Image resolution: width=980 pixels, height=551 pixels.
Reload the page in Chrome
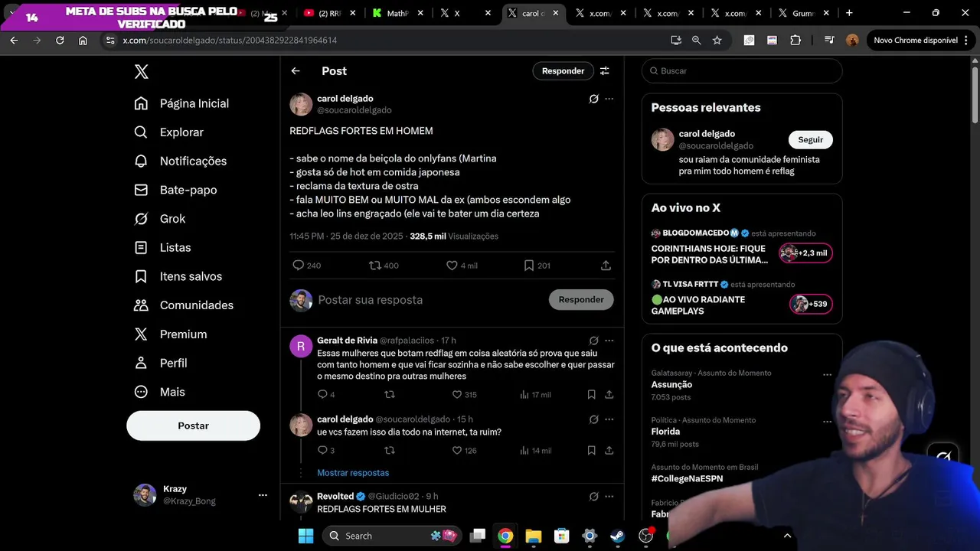coord(60,40)
